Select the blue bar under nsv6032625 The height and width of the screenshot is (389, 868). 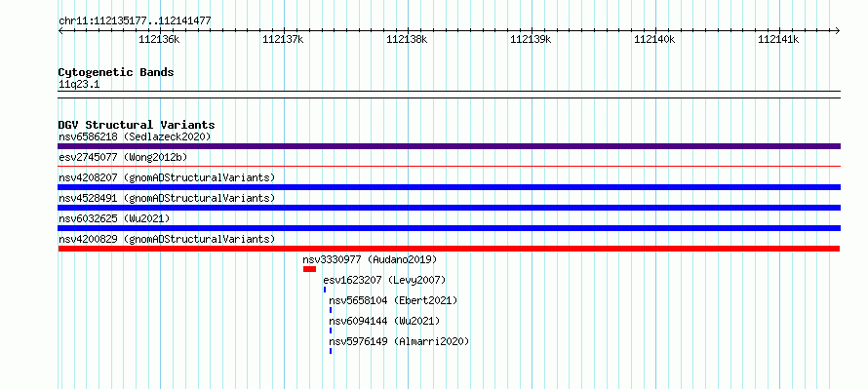[x=449, y=228]
